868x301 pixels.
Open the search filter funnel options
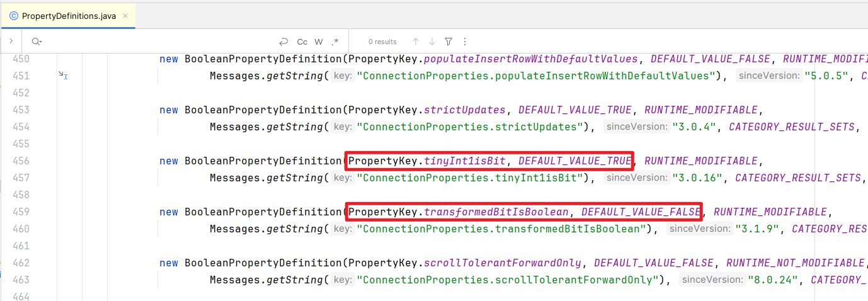click(448, 42)
